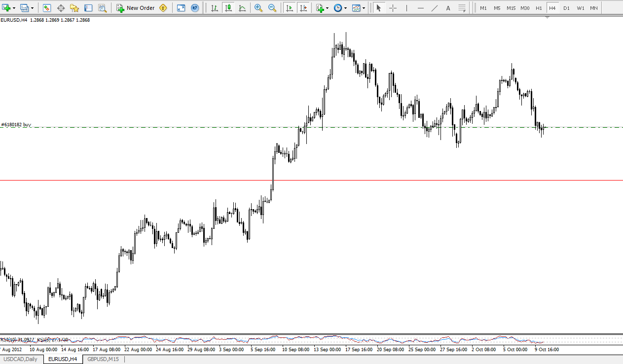Switch to candlestick chart display
Image resolution: width=623 pixels, height=364 pixels.
point(228,8)
